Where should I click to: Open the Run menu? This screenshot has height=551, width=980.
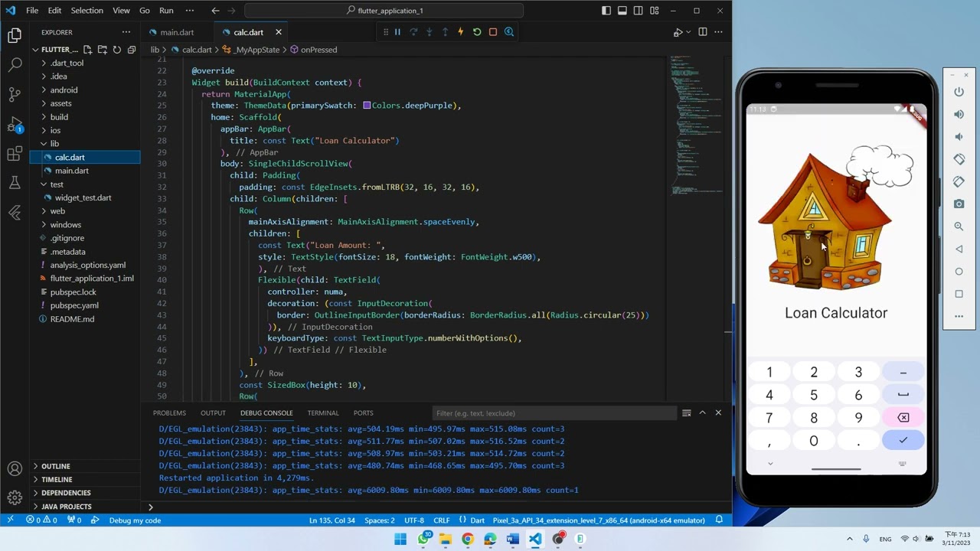pyautogui.click(x=166, y=11)
